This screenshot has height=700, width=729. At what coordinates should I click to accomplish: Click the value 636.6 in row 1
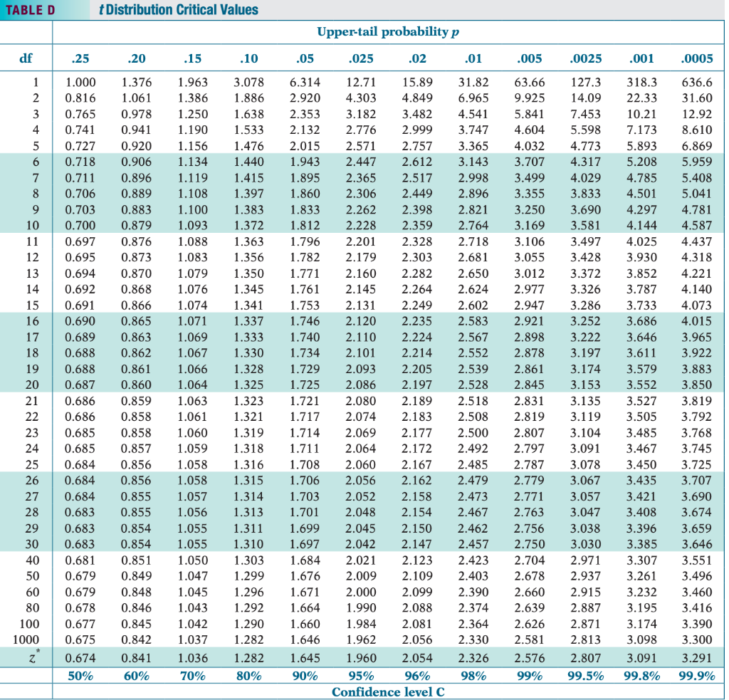[x=697, y=83]
